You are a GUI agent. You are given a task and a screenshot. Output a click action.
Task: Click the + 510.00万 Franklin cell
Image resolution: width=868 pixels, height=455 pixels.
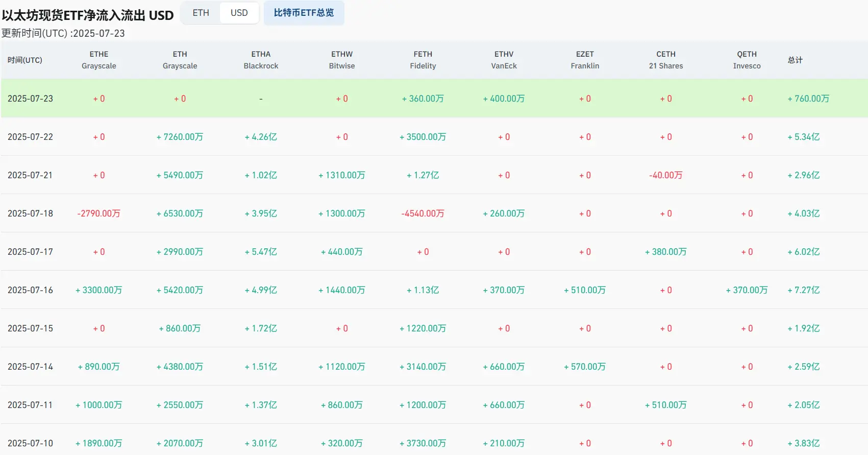(585, 290)
